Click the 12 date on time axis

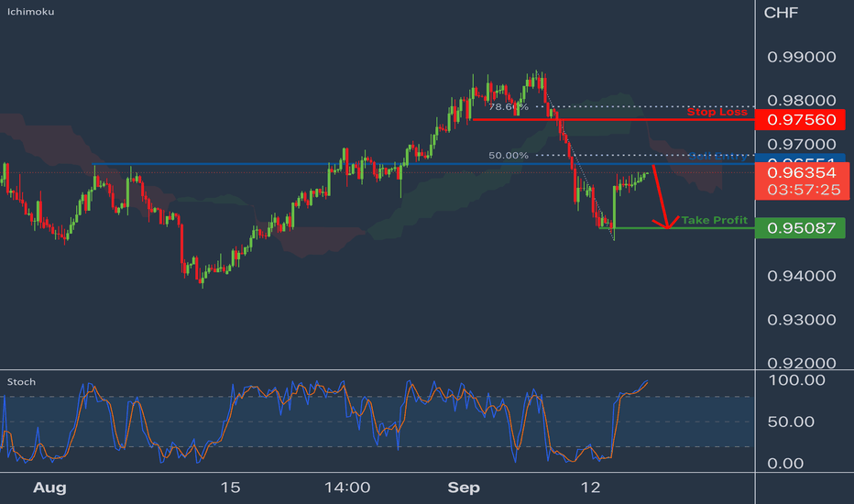pyautogui.click(x=590, y=488)
